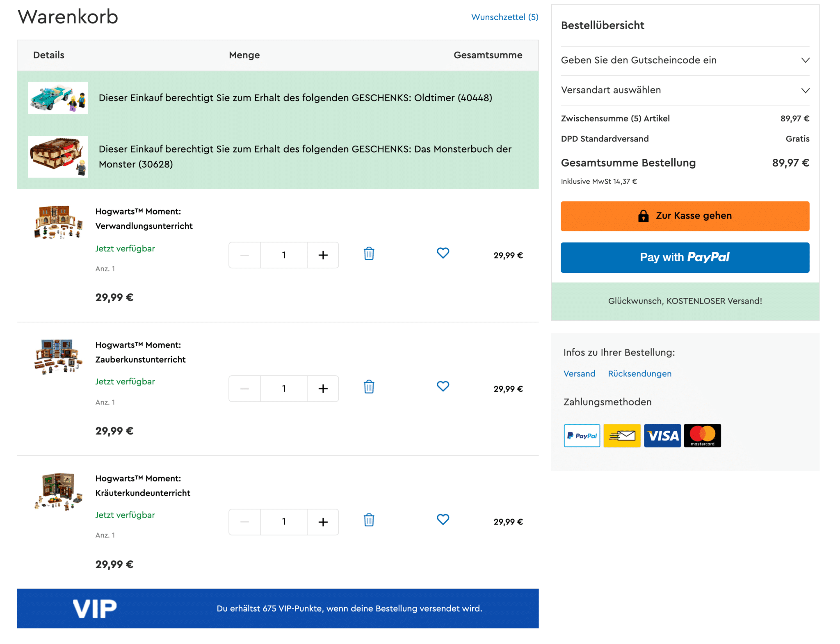The width and height of the screenshot is (840, 644).
Task: Pay with PayPal button
Action: (685, 257)
